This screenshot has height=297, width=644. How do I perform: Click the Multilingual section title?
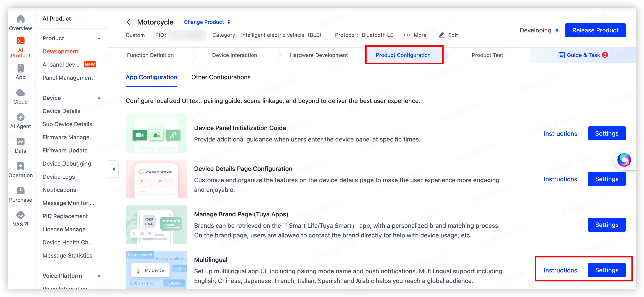coord(211,260)
